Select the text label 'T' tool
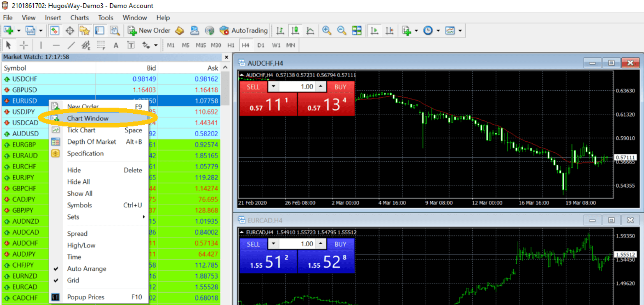The width and height of the screenshot is (644, 305). click(131, 45)
